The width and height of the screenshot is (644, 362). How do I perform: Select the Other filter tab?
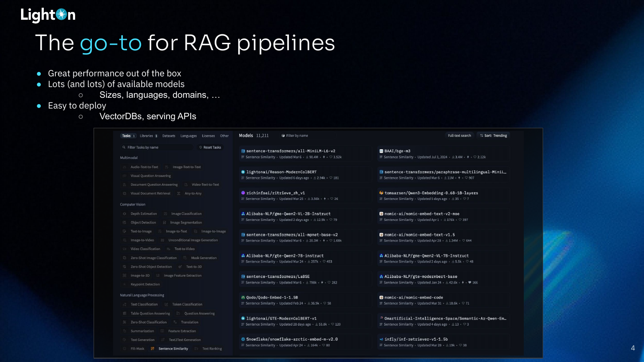(x=225, y=136)
